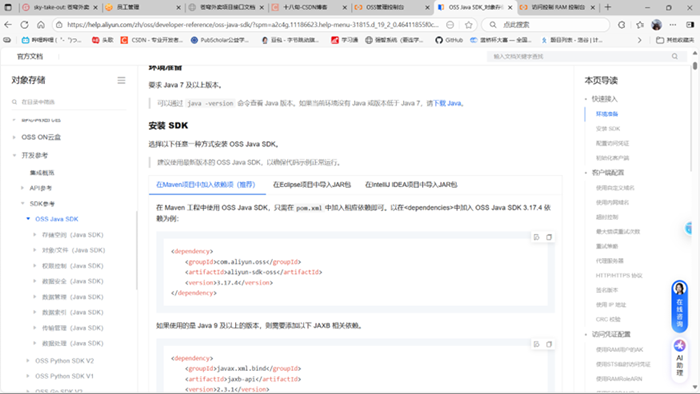Click the browser address bar URL
Screen dimensions: 700x394
coord(252,25)
